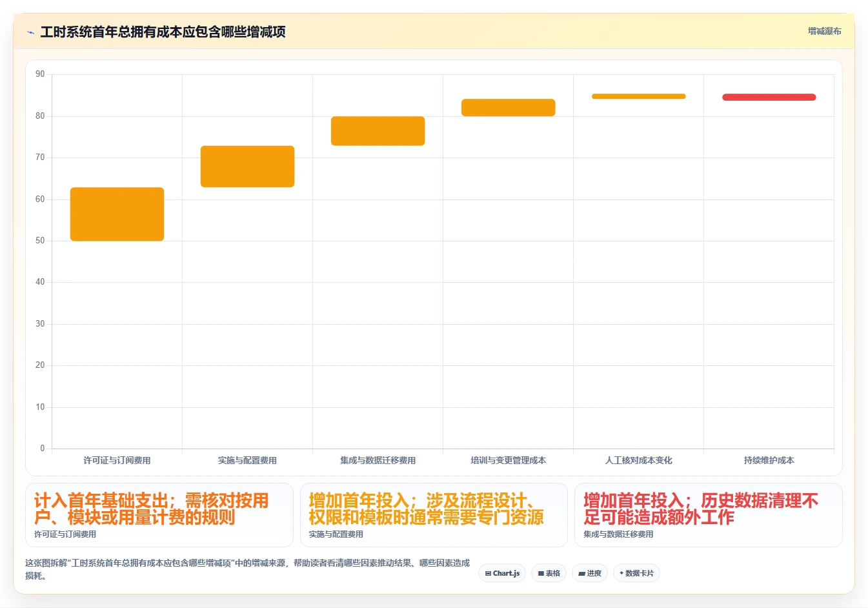Click the 许可证与订阅费用 caption in first card
The width and height of the screenshot is (868, 608).
tap(65, 534)
